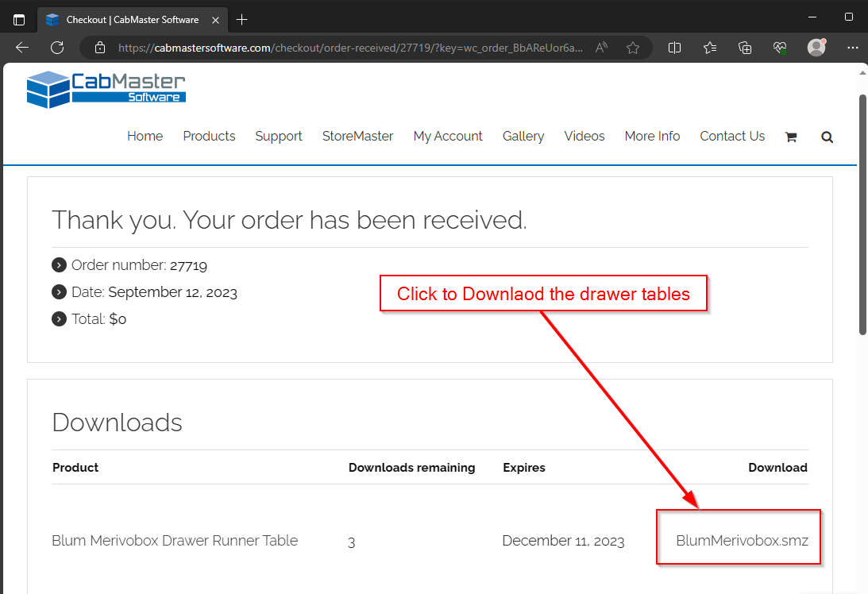Screen dimensions: 868x594
Task: Open Browser essentials heart icon
Action: tap(780, 48)
